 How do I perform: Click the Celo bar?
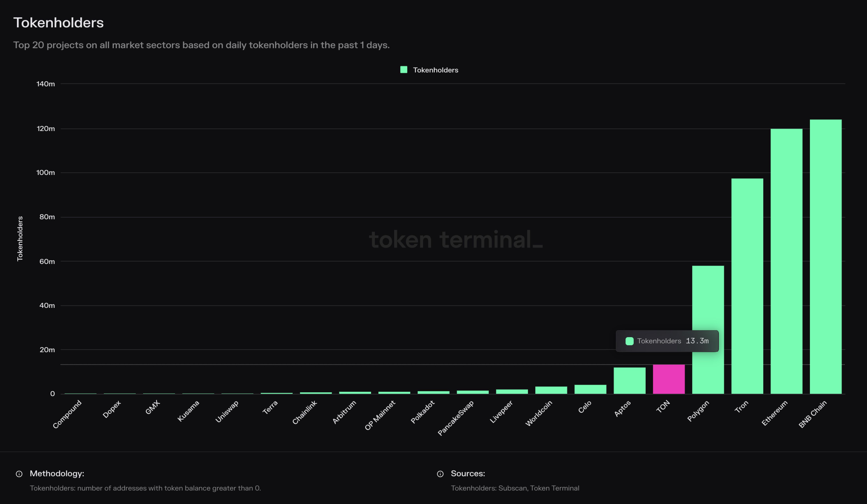pyautogui.click(x=590, y=389)
